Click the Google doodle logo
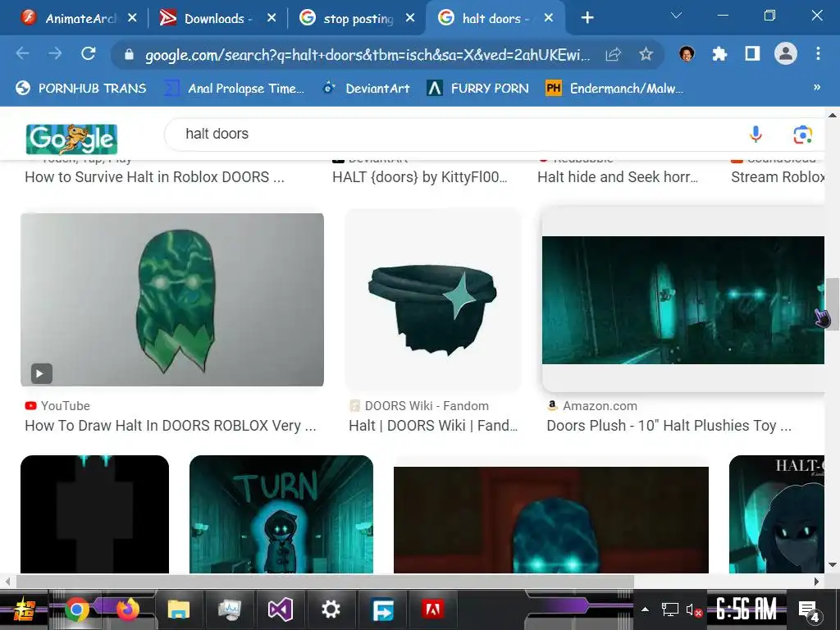Image resolution: width=840 pixels, height=630 pixels. click(x=72, y=139)
